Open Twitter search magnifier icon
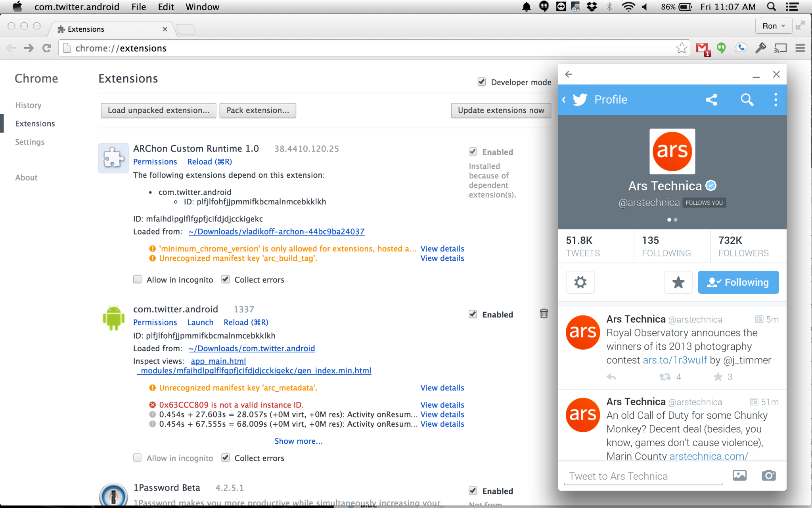This screenshot has height=508, width=812. point(747,99)
